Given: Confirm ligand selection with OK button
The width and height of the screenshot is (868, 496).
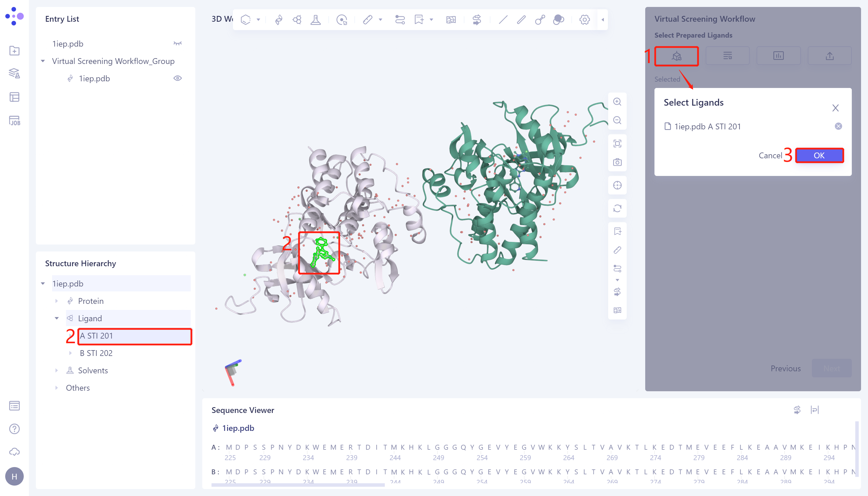Looking at the screenshot, I should pos(819,156).
